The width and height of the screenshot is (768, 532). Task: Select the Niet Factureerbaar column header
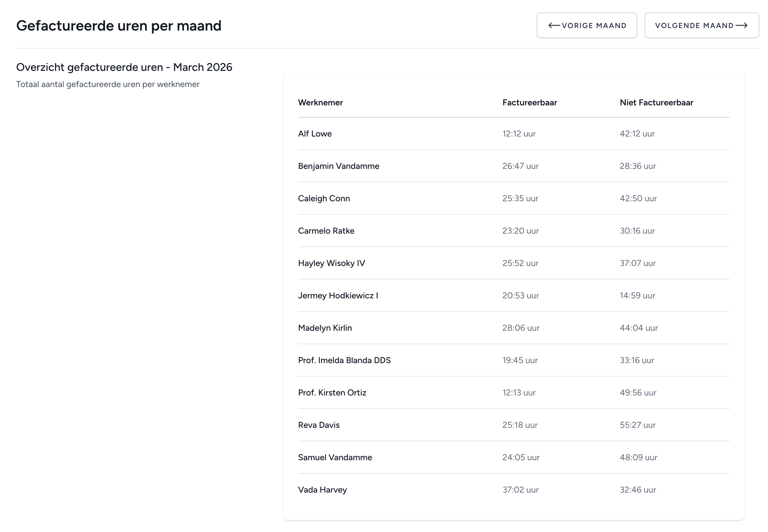tap(656, 102)
